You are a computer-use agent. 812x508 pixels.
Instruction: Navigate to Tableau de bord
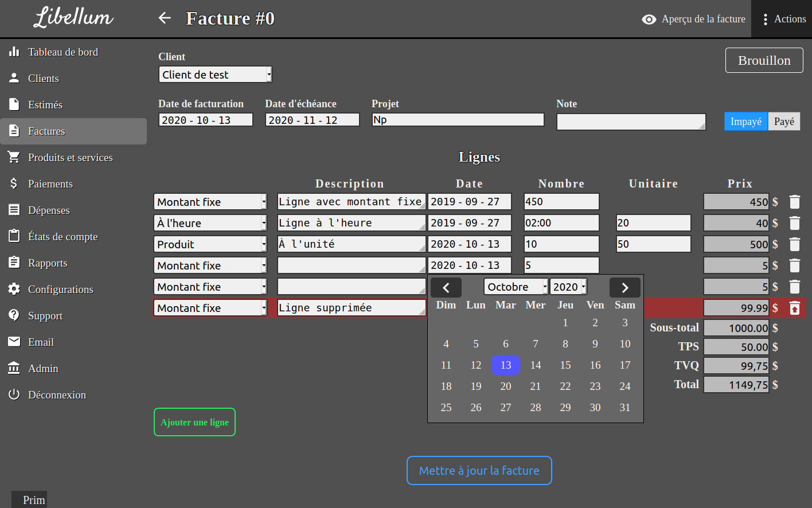pyautogui.click(x=63, y=52)
